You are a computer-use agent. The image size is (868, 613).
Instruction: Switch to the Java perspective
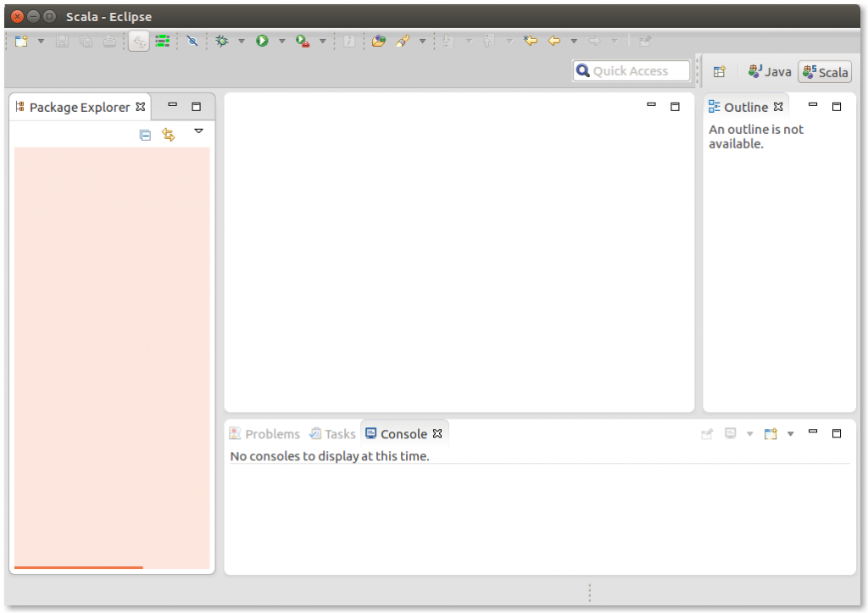tap(770, 72)
